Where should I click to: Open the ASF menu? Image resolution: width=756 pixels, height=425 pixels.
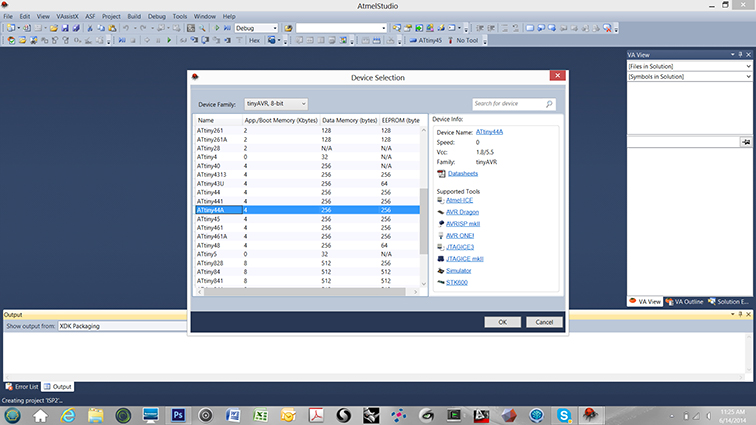(x=90, y=16)
